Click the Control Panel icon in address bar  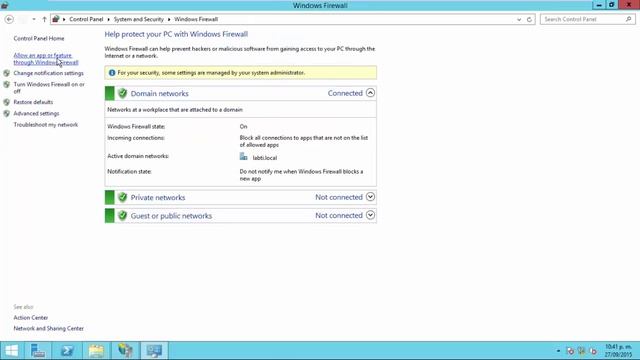point(56,19)
